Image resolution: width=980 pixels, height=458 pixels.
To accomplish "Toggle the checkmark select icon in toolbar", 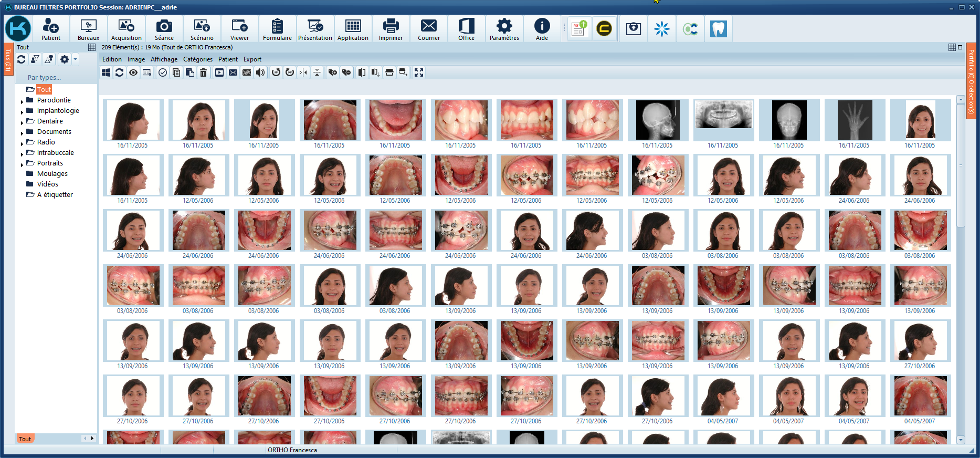I will (x=163, y=72).
